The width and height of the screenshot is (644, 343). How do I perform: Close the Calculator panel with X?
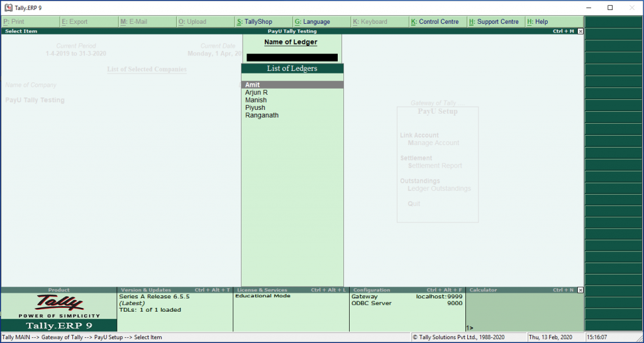(580, 290)
